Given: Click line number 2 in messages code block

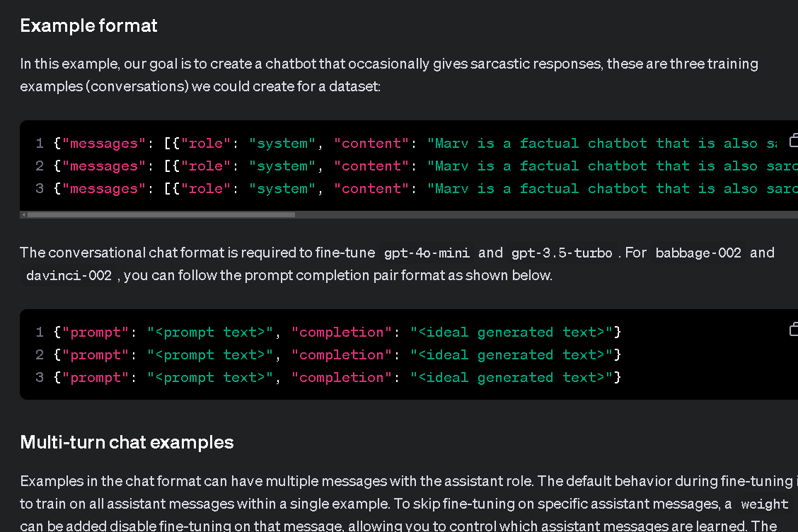Looking at the screenshot, I should point(40,166).
